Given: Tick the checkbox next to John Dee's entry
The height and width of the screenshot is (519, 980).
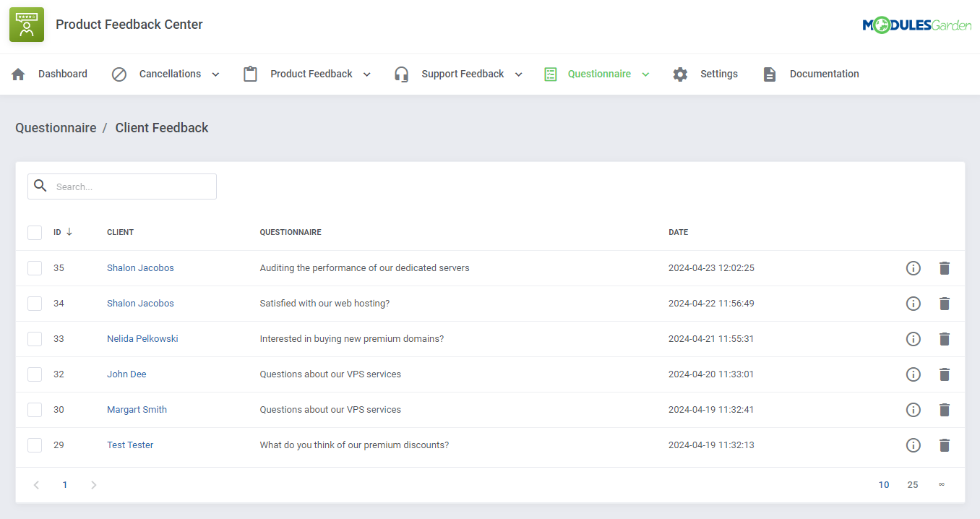Looking at the screenshot, I should coord(34,374).
